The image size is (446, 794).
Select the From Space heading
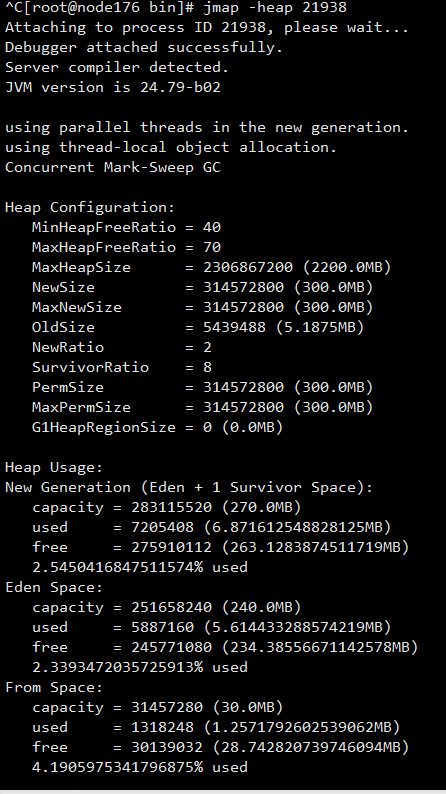click(54, 687)
